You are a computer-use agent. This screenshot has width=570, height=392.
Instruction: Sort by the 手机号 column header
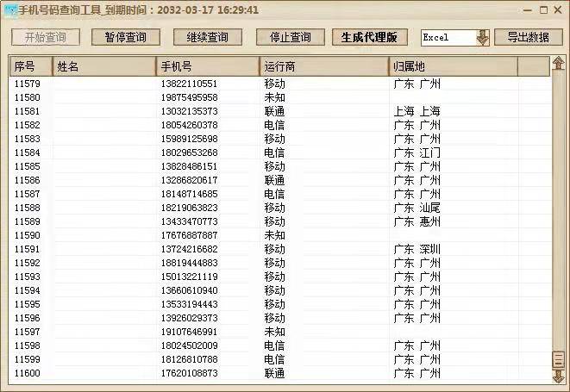coord(208,66)
